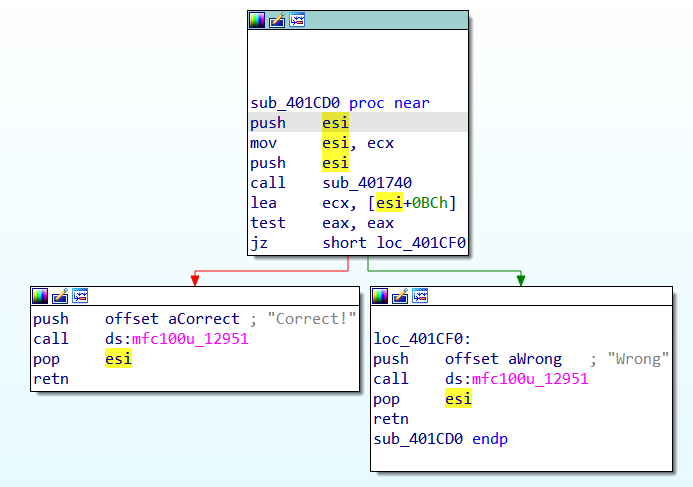Click the edit-comment pencil icon of the sub_401CD0 node
The height and width of the screenshot is (487, 693).
(x=277, y=20)
